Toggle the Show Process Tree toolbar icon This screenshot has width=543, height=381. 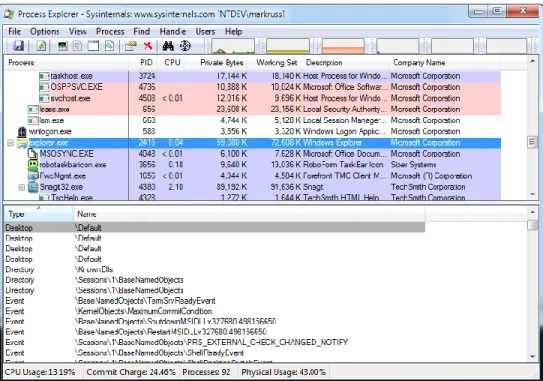(x=78, y=46)
